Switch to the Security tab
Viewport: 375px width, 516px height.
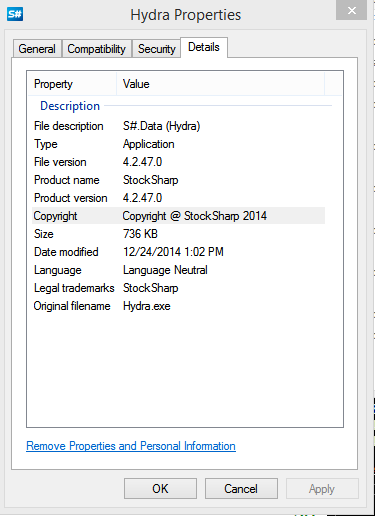pos(157,49)
